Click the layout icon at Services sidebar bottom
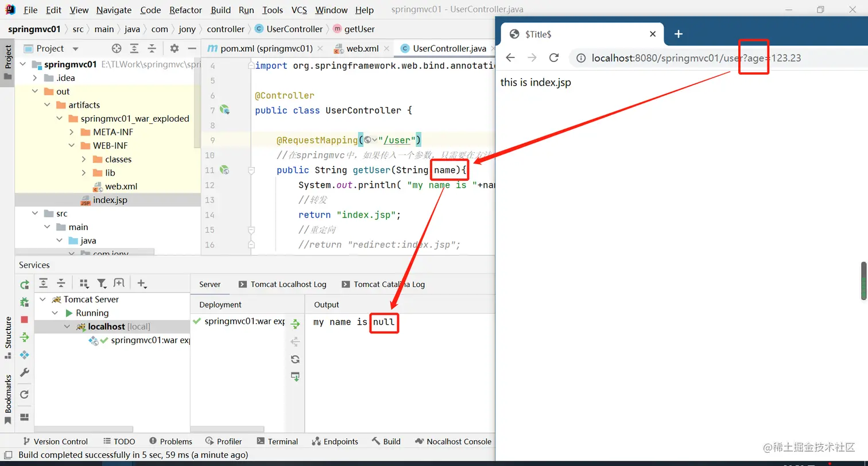The height and width of the screenshot is (466, 868). 24,417
